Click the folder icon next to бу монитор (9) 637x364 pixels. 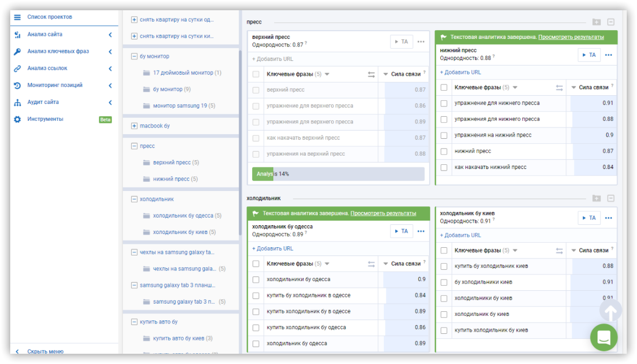pyautogui.click(x=147, y=89)
